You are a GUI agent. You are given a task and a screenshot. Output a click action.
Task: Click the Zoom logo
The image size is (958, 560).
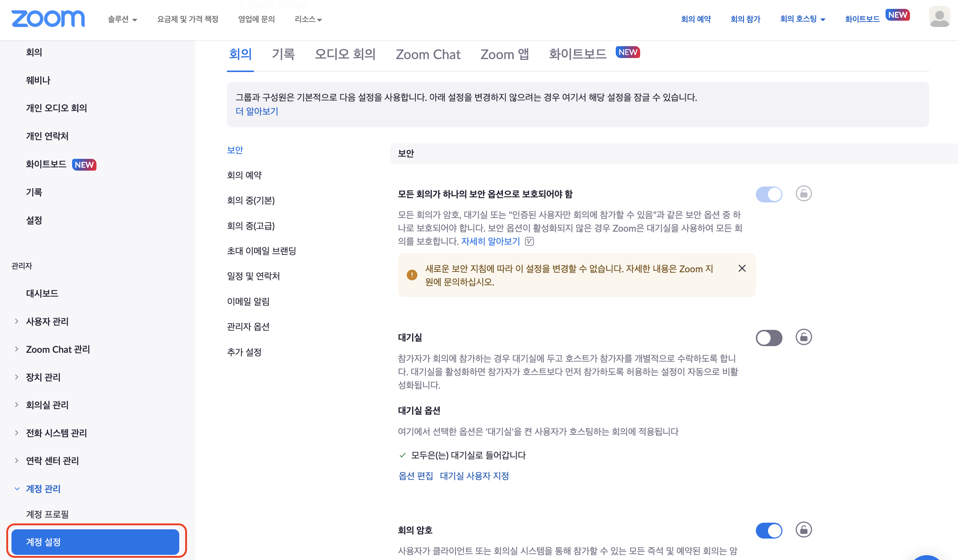(x=48, y=18)
